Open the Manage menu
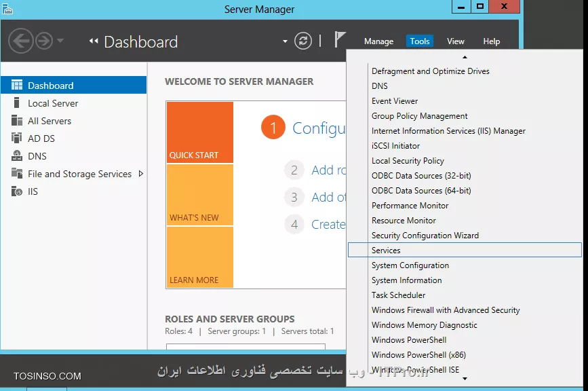This screenshot has height=391, width=588. (378, 41)
